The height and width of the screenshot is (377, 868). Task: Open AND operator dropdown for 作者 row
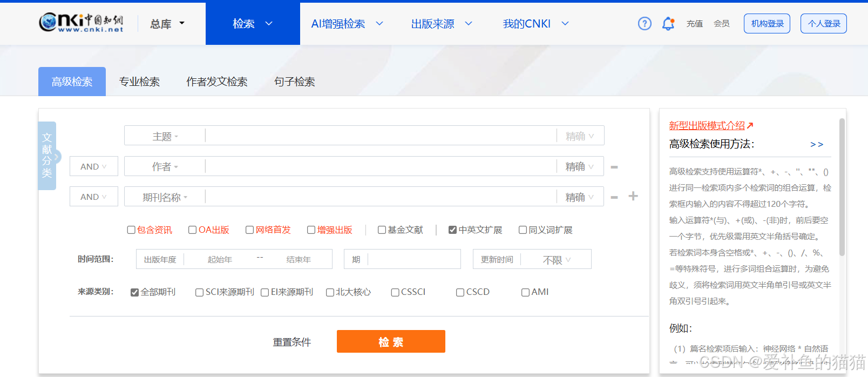[x=94, y=166]
